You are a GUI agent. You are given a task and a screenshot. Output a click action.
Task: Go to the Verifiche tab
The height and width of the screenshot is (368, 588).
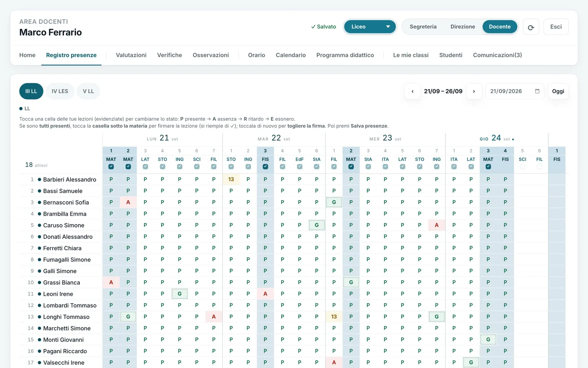169,55
